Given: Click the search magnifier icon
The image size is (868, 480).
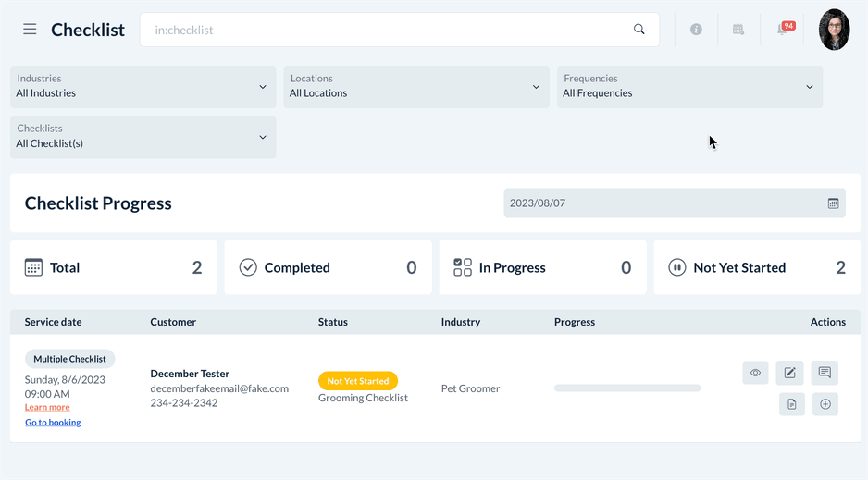Looking at the screenshot, I should 639,30.
